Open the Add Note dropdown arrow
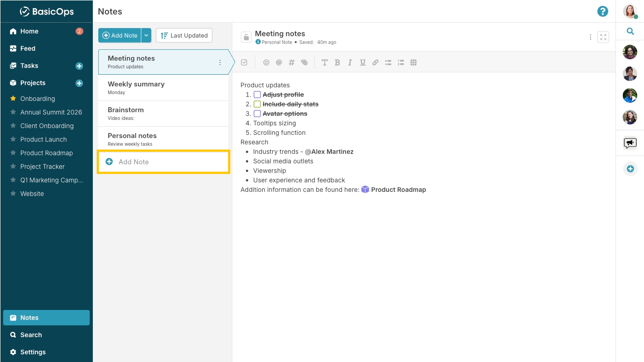The height and width of the screenshot is (362, 644). click(x=146, y=35)
